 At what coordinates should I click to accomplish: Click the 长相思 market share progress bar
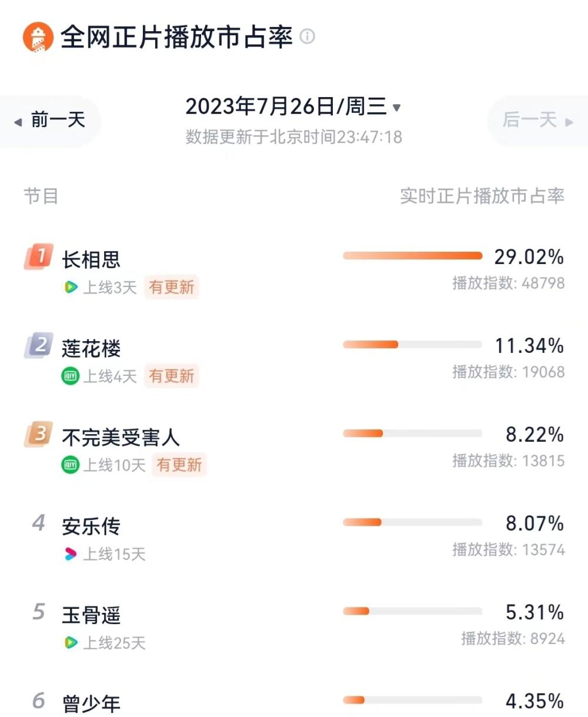click(x=412, y=256)
